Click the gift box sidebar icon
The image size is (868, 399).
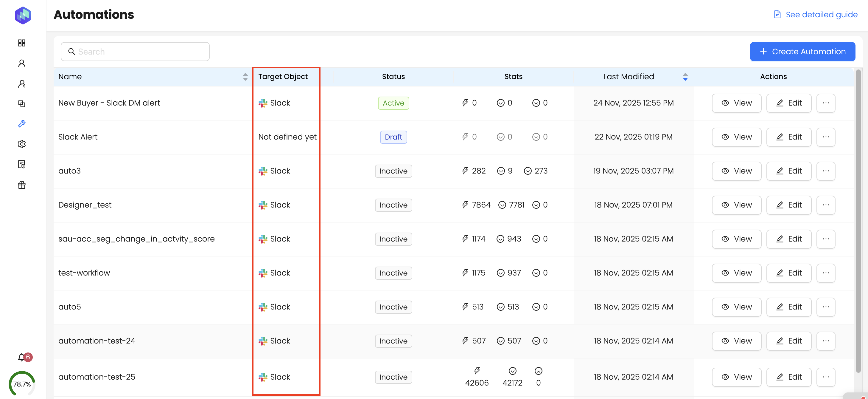[21, 185]
